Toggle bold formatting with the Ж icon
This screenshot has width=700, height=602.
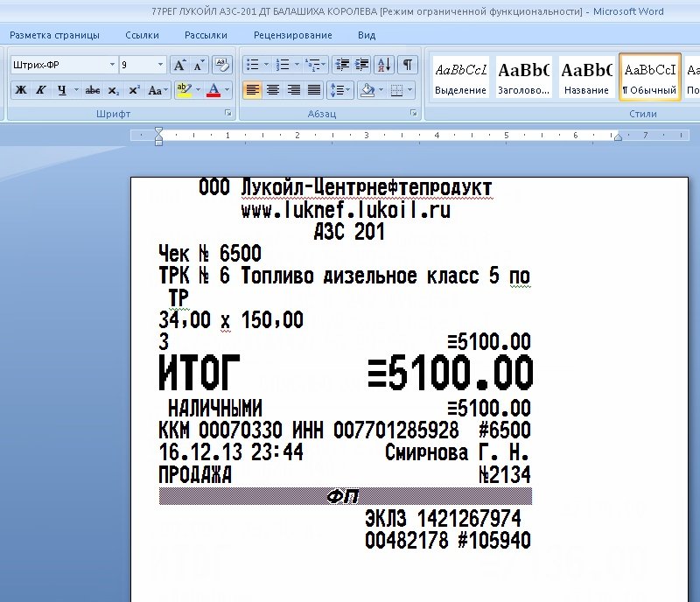[x=19, y=90]
